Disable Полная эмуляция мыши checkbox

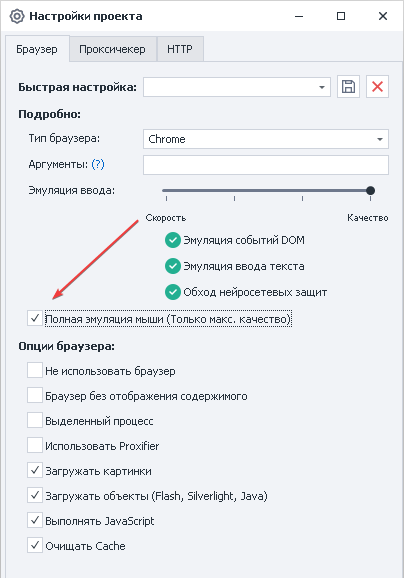(35, 318)
